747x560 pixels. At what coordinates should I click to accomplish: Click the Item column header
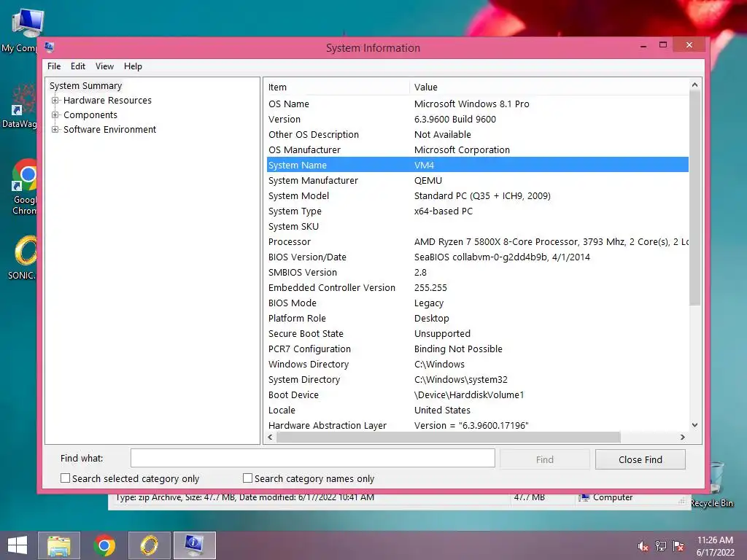click(337, 87)
